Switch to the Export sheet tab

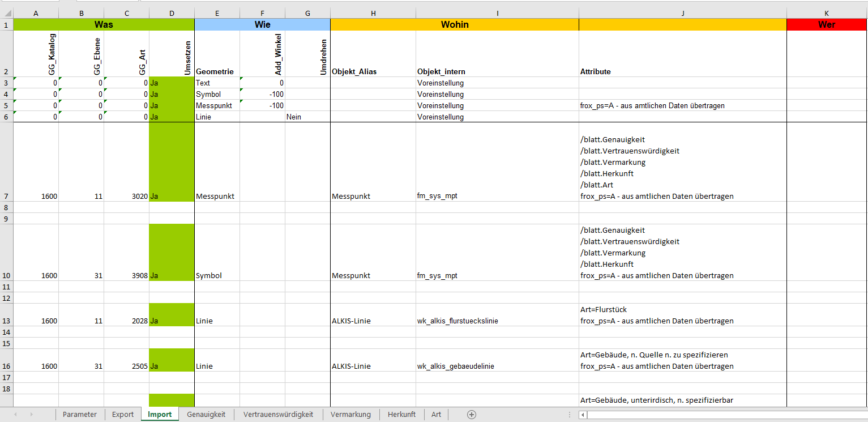(123, 415)
